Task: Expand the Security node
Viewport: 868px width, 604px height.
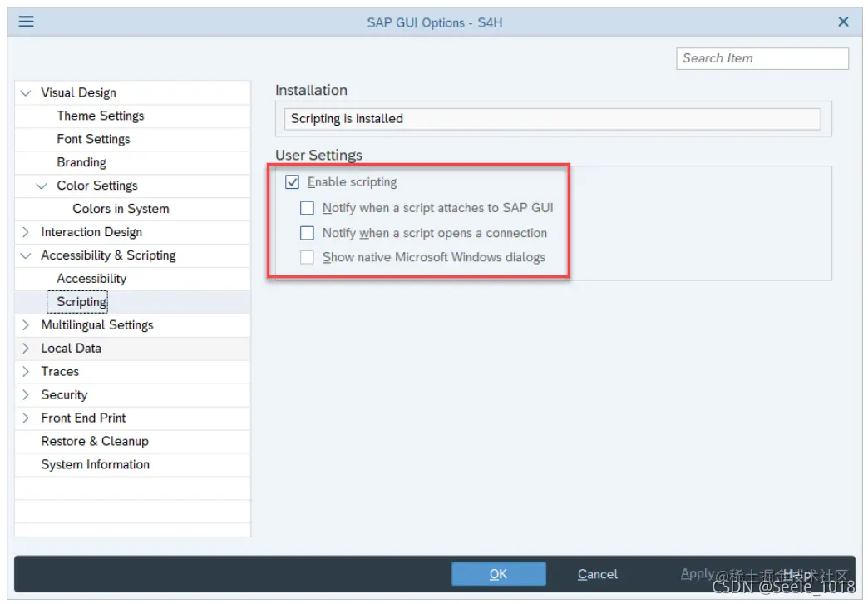Action: point(26,395)
